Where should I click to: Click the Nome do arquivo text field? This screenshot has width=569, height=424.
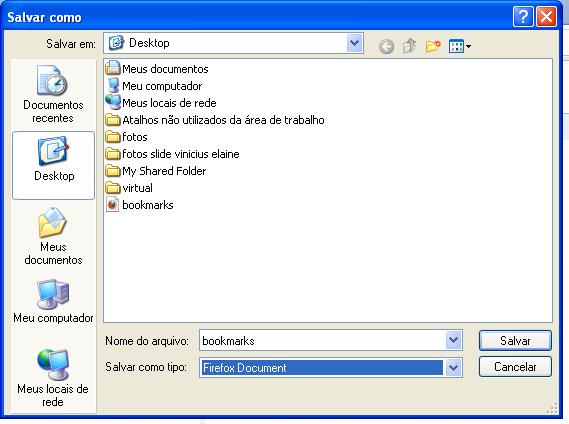(322, 341)
